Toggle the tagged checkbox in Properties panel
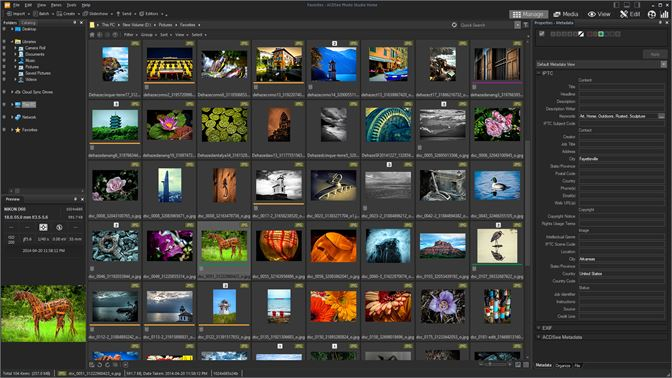Screen dimensions: 672x378 [x=542, y=34]
